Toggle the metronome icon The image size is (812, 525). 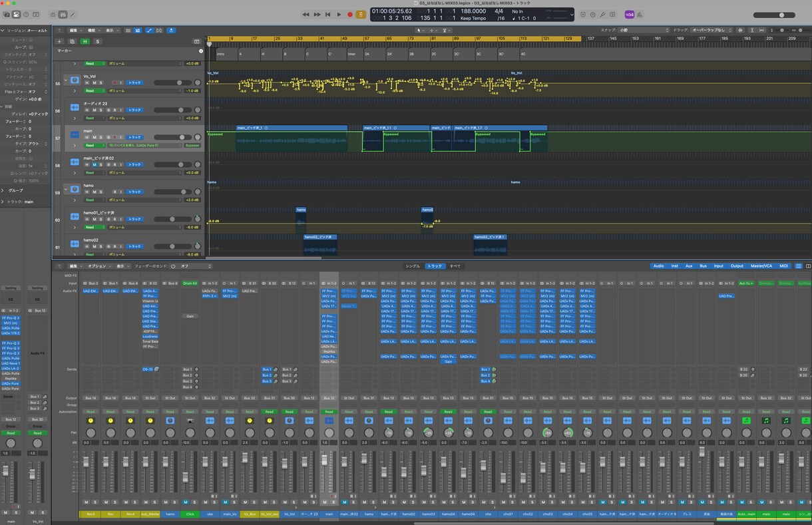640,14
